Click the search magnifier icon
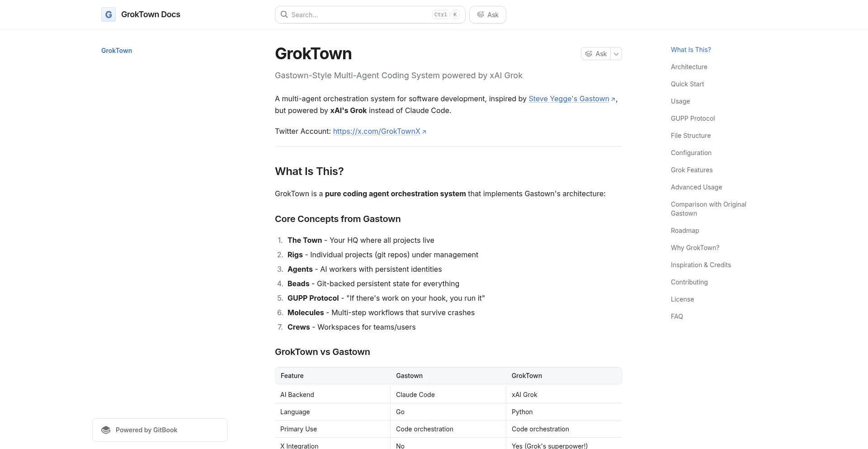868x449 pixels. 284,14
